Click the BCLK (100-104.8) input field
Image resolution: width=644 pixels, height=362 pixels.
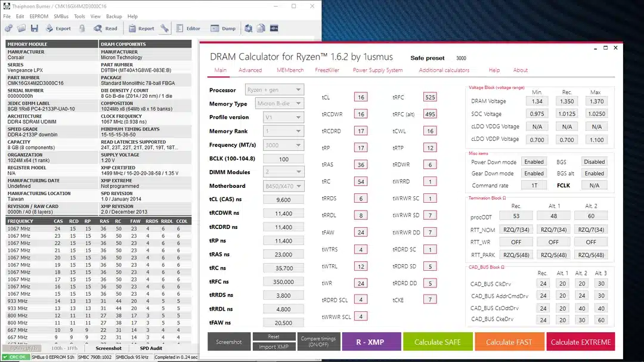[283, 159]
